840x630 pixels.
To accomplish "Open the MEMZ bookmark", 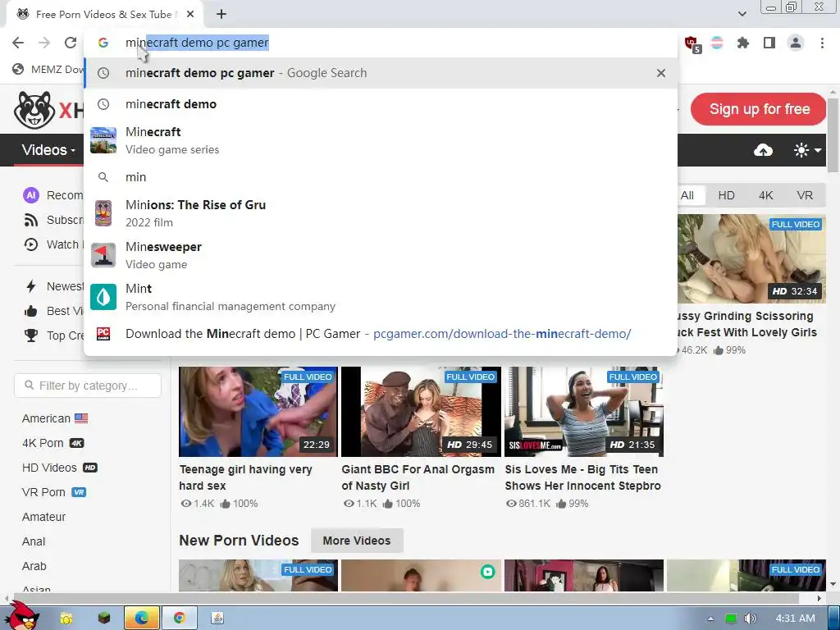I will tap(48, 69).
